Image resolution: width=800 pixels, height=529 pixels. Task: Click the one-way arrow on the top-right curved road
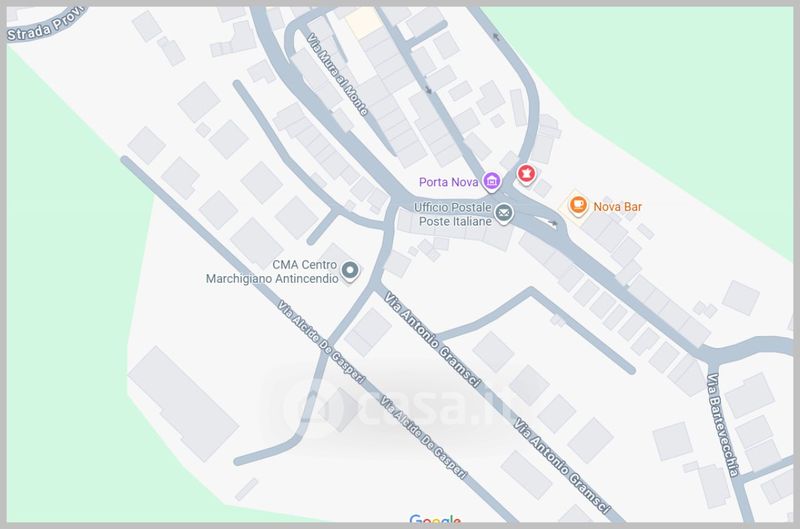point(496,37)
